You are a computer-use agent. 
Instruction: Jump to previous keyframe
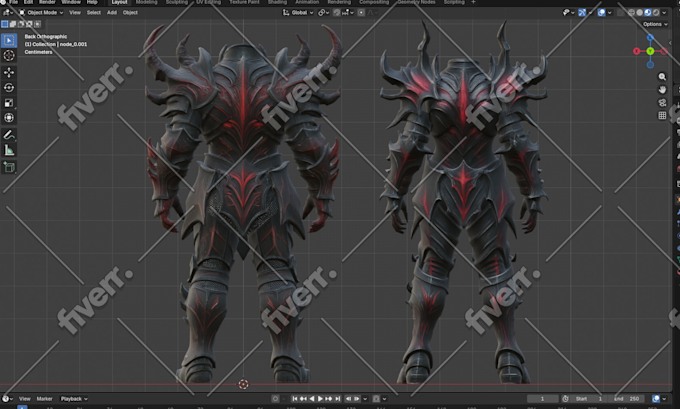click(303, 399)
